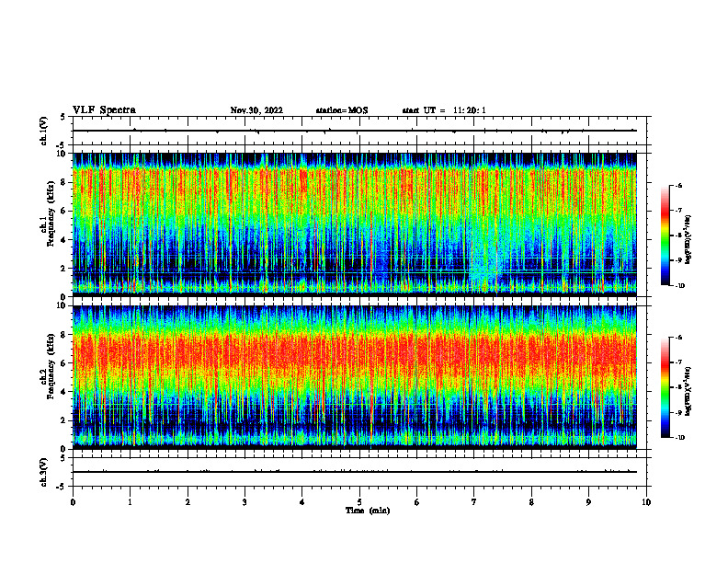Click the "2" kHz tick on ch.2 frequency axis
Screen dimensions: 728x563
tap(63, 420)
